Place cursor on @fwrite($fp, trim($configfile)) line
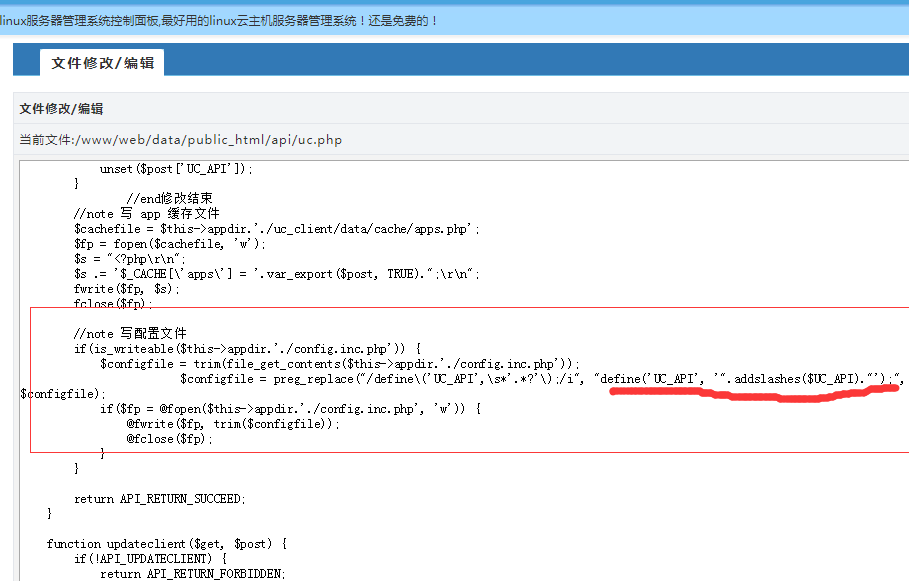Image resolution: width=909 pixels, height=581 pixels. pos(233,424)
